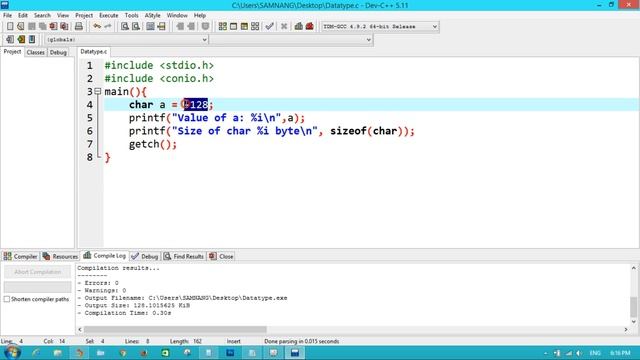Click the Profile analysis chart icon

299,26
